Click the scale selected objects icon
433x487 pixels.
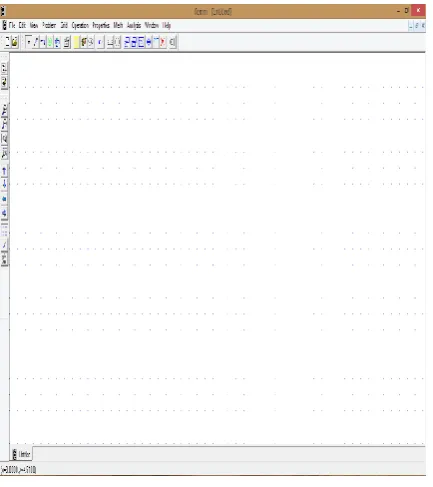coord(141,42)
